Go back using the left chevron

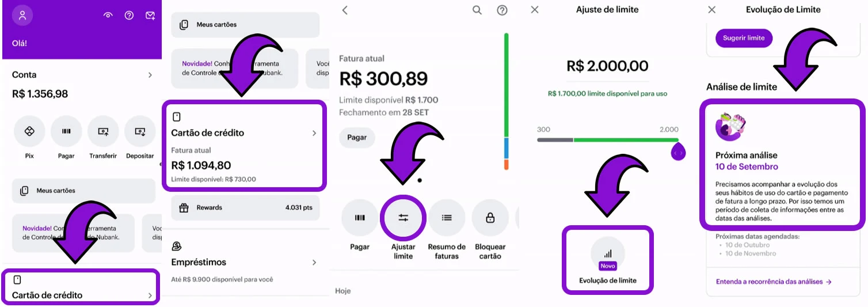(345, 10)
